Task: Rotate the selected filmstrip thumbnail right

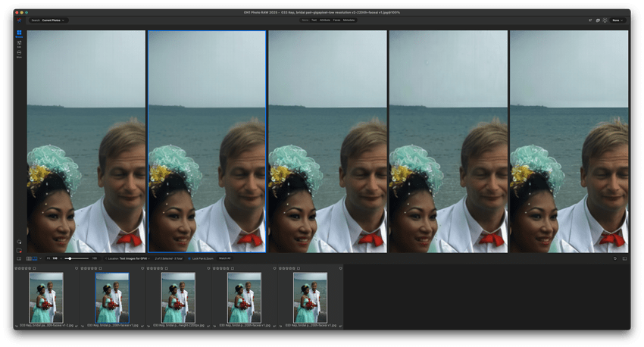Action: click(142, 326)
